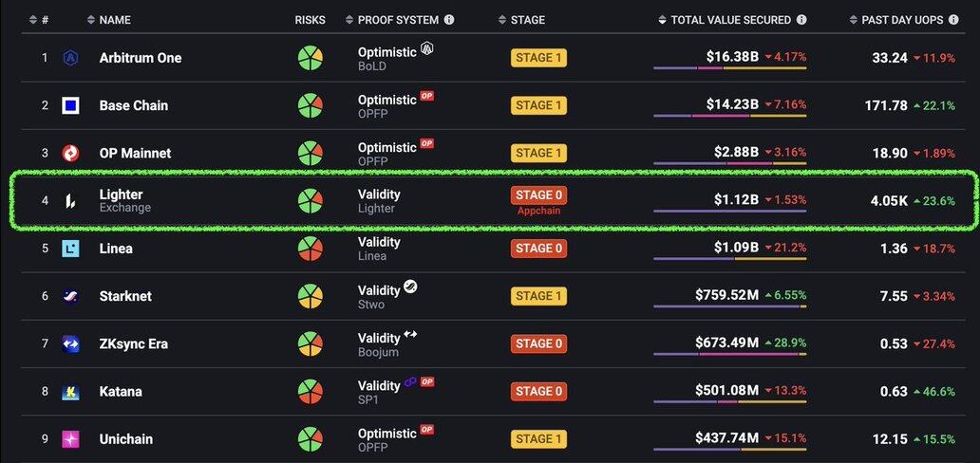Click the Katana logo icon
The height and width of the screenshot is (463, 980).
pyautogui.click(x=70, y=392)
